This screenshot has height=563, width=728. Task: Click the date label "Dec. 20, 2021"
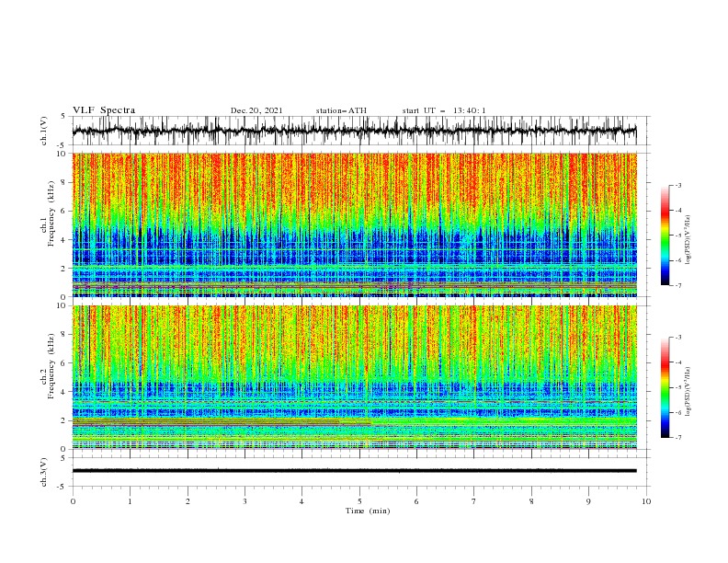[256, 110]
